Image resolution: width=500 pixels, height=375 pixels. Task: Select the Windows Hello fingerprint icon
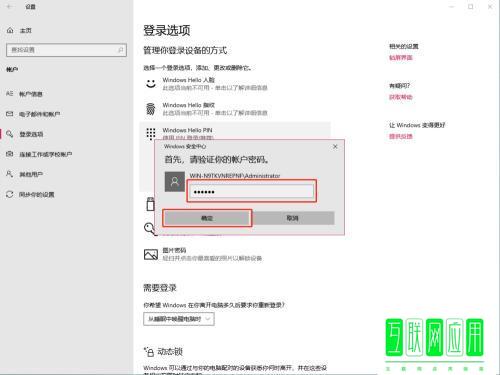[151, 109]
